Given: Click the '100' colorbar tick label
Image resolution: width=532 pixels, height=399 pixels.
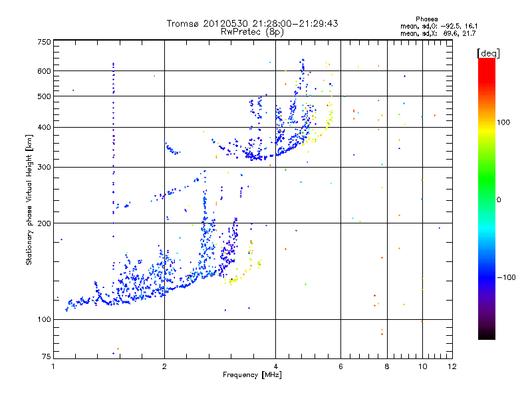Looking at the screenshot, I should click(503, 122).
